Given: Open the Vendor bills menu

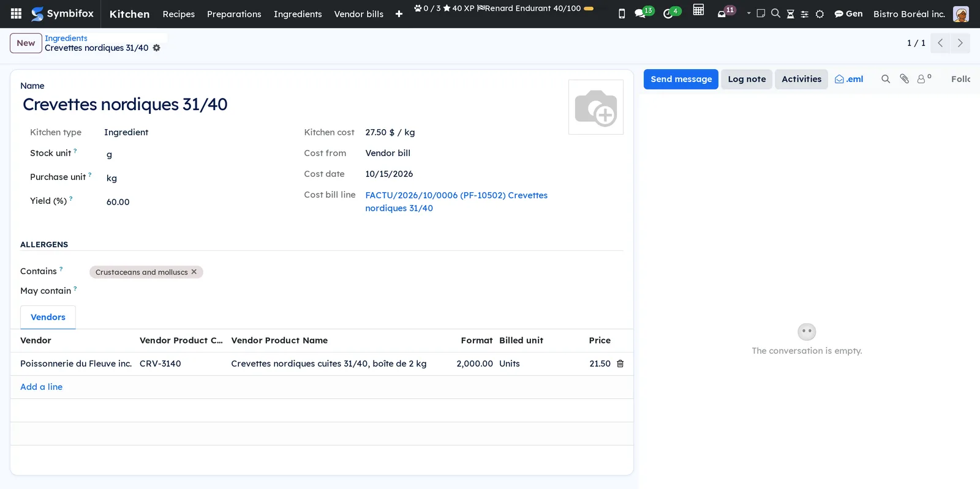Looking at the screenshot, I should 359,14.
